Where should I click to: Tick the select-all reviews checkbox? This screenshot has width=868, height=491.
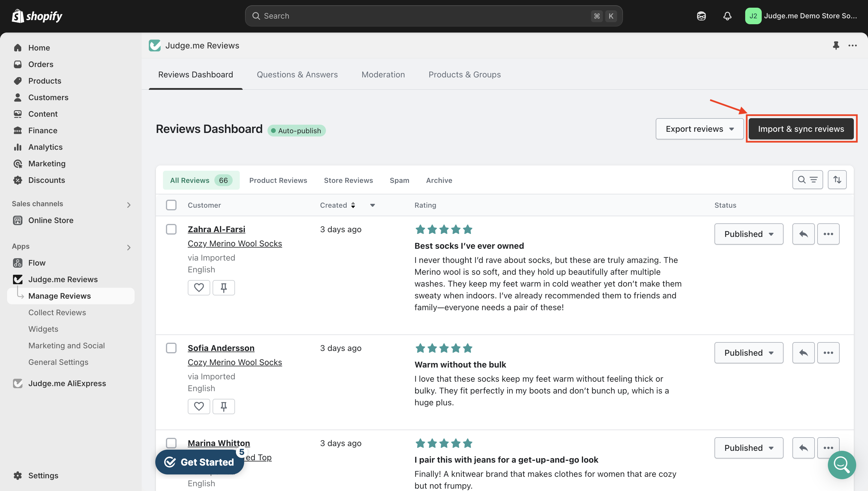coord(171,205)
